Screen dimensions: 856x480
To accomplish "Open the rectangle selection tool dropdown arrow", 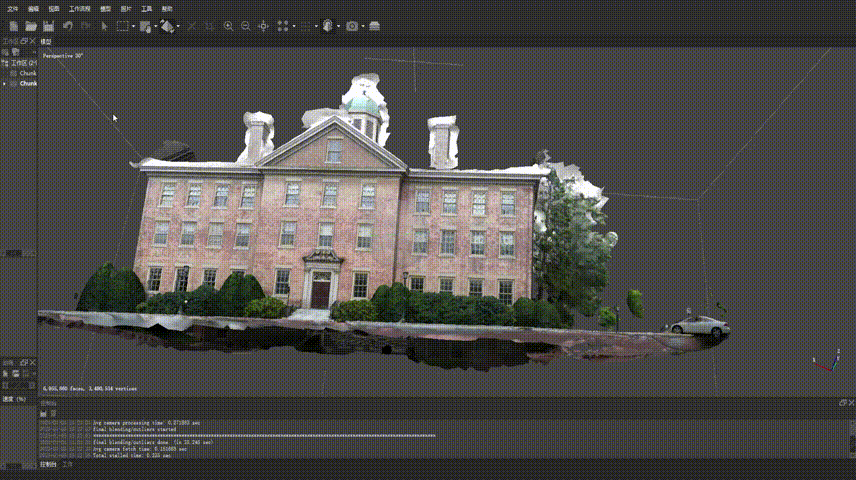I will pos(132,25).
